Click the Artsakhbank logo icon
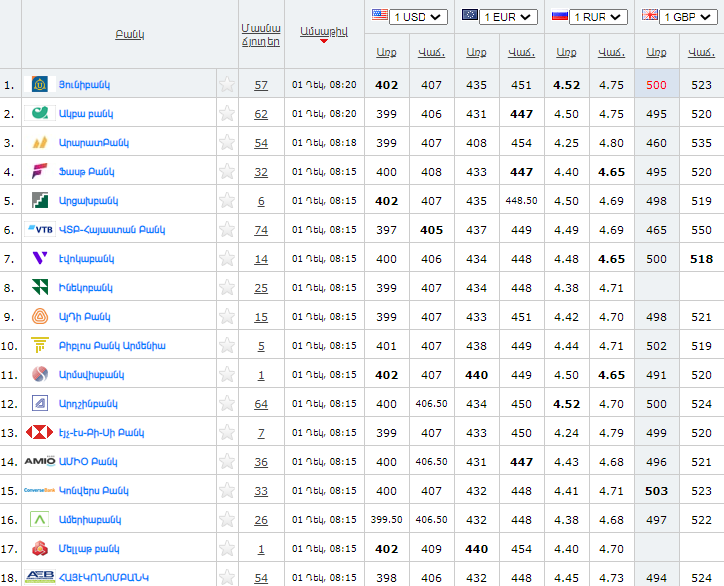This screenshot has height=586, width=724. click(x=40, y=200)
